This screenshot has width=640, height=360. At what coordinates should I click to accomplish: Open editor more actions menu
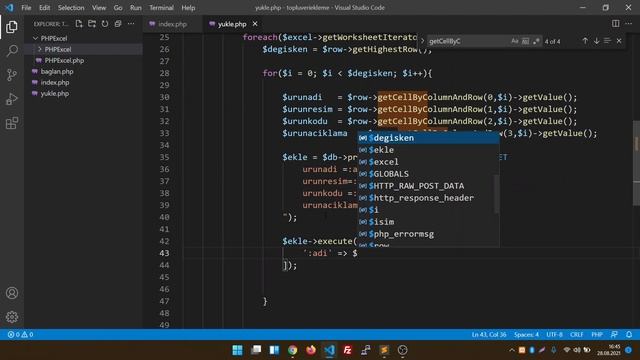[629, 24]
